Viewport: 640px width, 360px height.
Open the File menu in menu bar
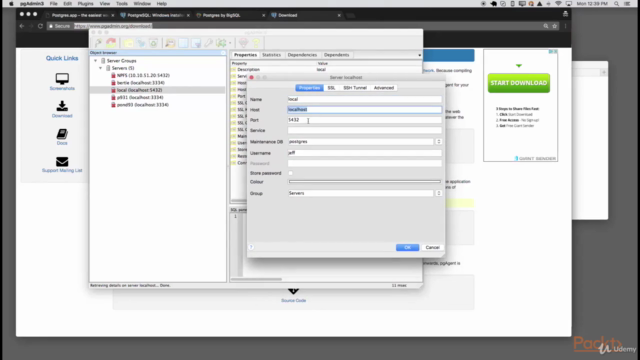[53, 4]
